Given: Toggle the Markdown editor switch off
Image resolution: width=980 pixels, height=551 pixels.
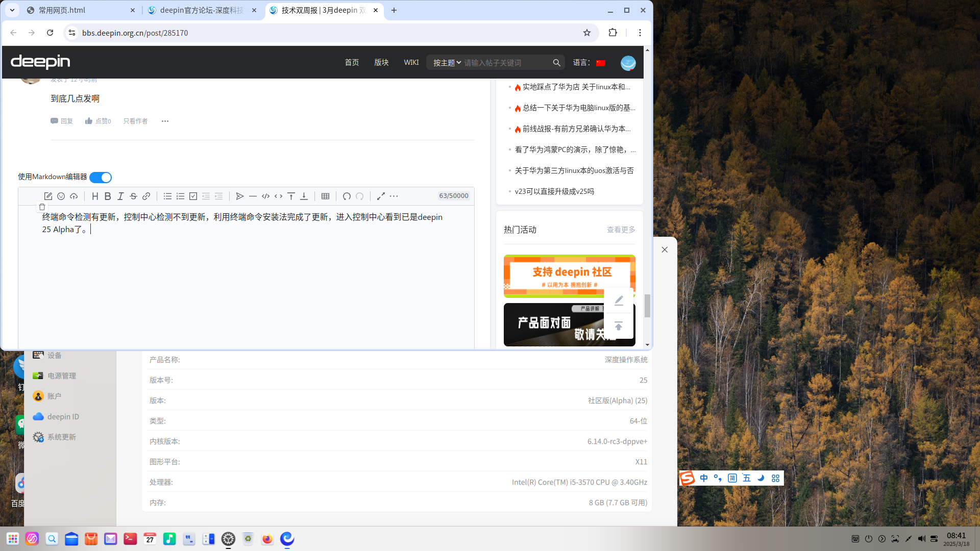Looking at the screenshot, I should pos(101,177).
